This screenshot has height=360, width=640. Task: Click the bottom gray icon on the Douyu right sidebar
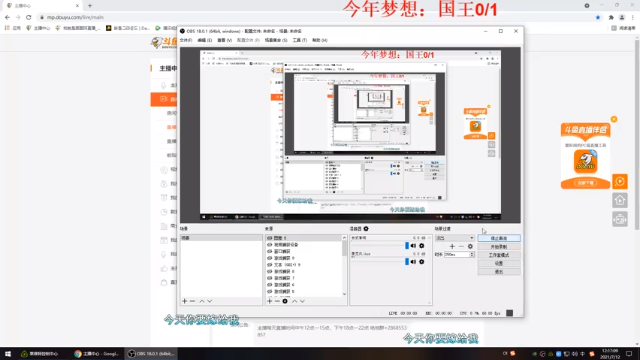click(620, 220)
